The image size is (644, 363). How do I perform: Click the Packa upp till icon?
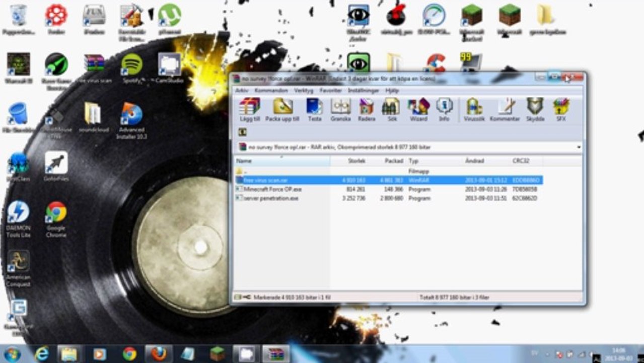pos(282,109)
